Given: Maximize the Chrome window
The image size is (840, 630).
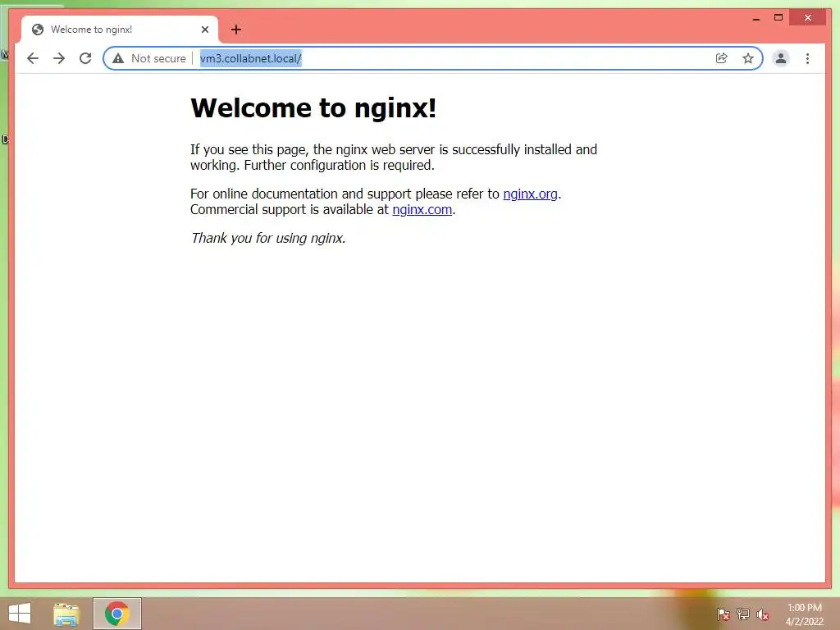Looking at the screenshot, I should click(778, 18).
